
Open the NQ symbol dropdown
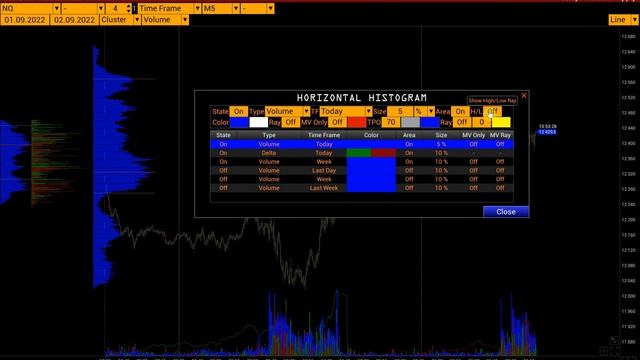coord(31,8)
